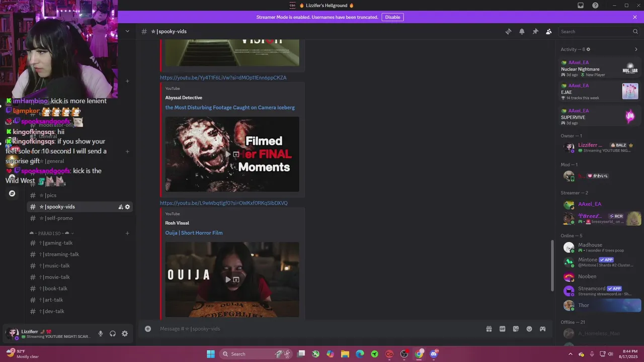Select the self-promo channel
Image resolution: width=644 pixels, height=362 pixels.
(79, 218)
